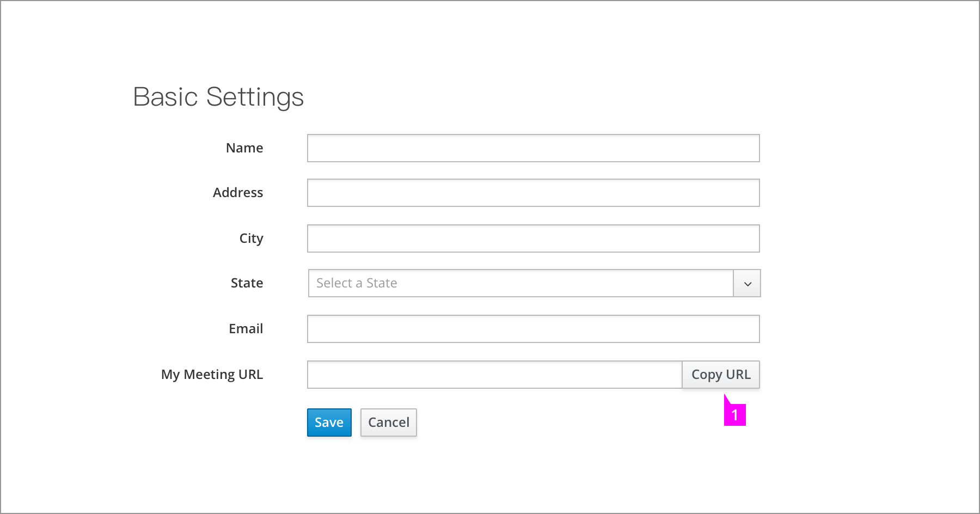Save the basic settings form
Image resolution: width=980 pixels, height=514 pixels.
click(329, 423)
